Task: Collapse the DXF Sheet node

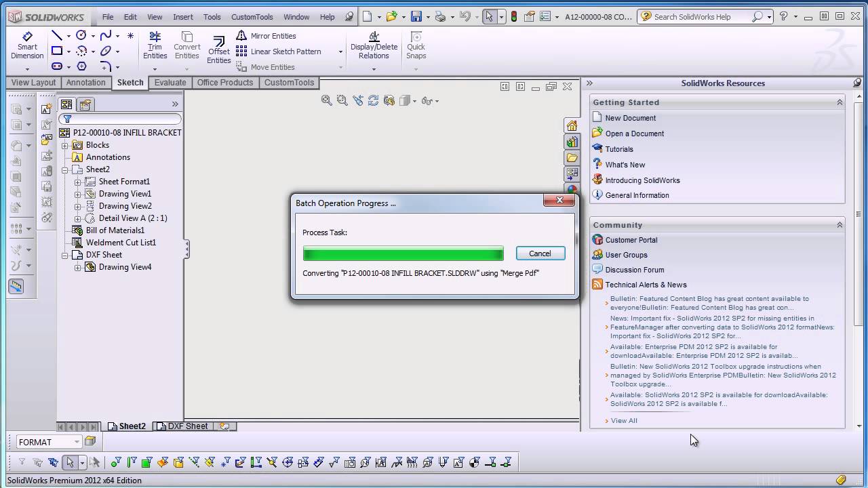Action: 65,255
